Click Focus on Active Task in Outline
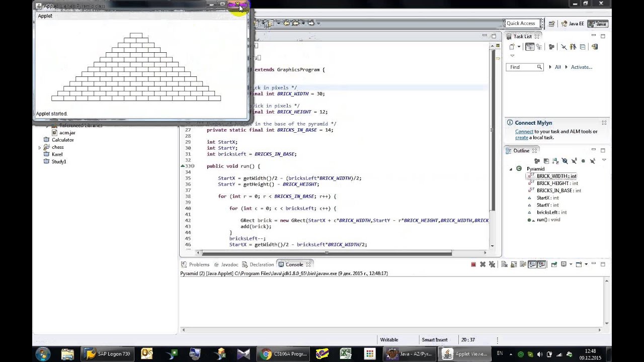Screen dimensions: 644x362 [537, 161]
